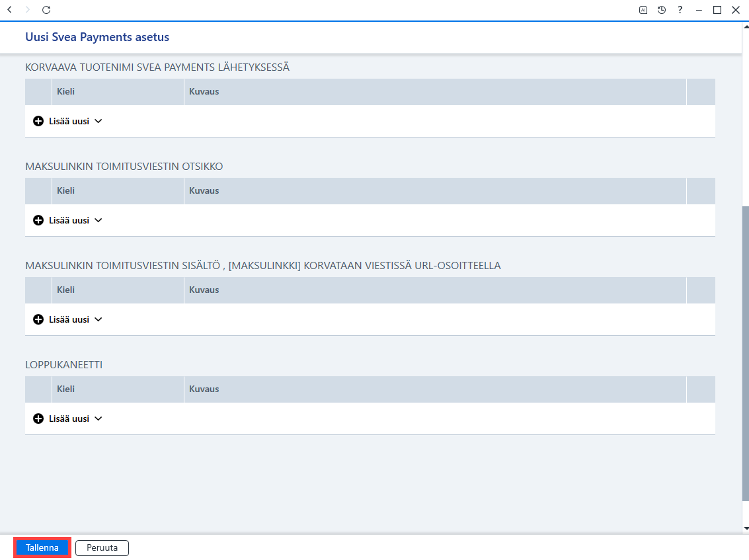The width and height of the screenshot is (749, 560).
Task: Click plus icon under toimitusviestin sisältö section
Action: [38, 319]
